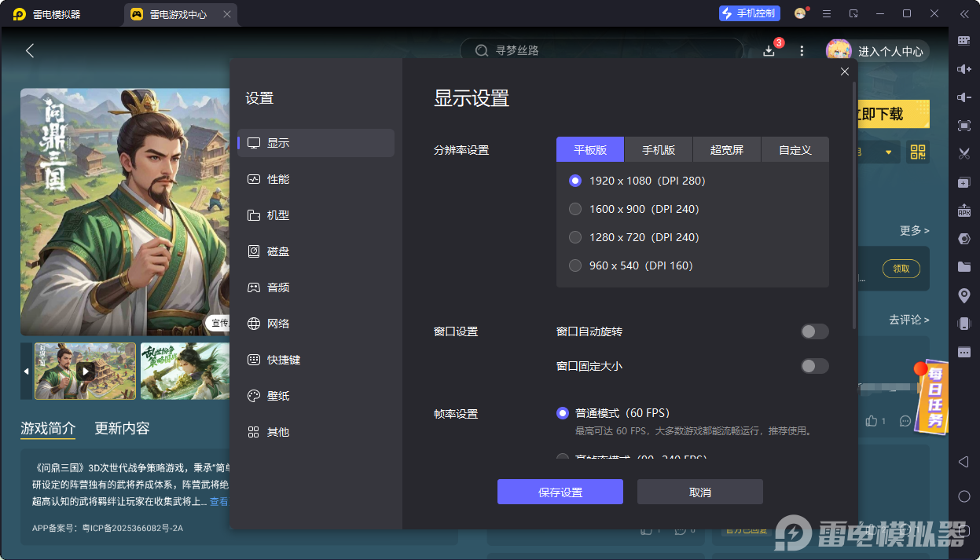The image size is (980, 560).
Task: Click the 手机控制 button in title bar
Action: coord(749,13)
